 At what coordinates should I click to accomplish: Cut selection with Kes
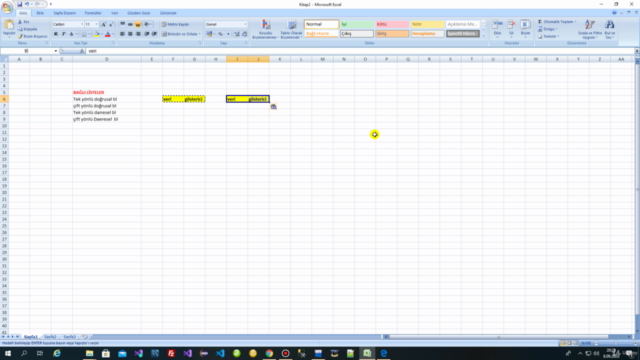point(24,22)
